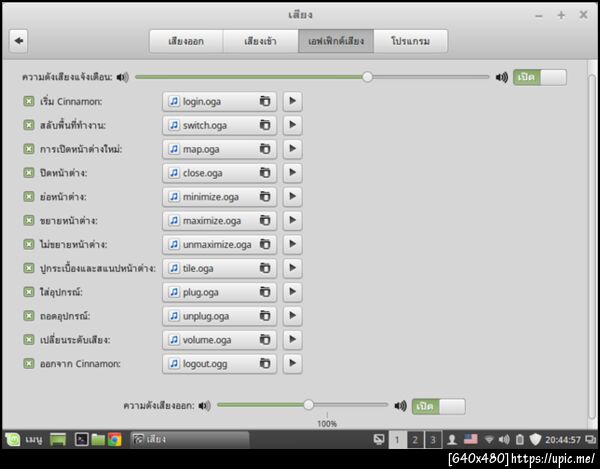Screen dimensions: 600x469
Task: Open the user applet in system tray
Action: tap(452, 440)
